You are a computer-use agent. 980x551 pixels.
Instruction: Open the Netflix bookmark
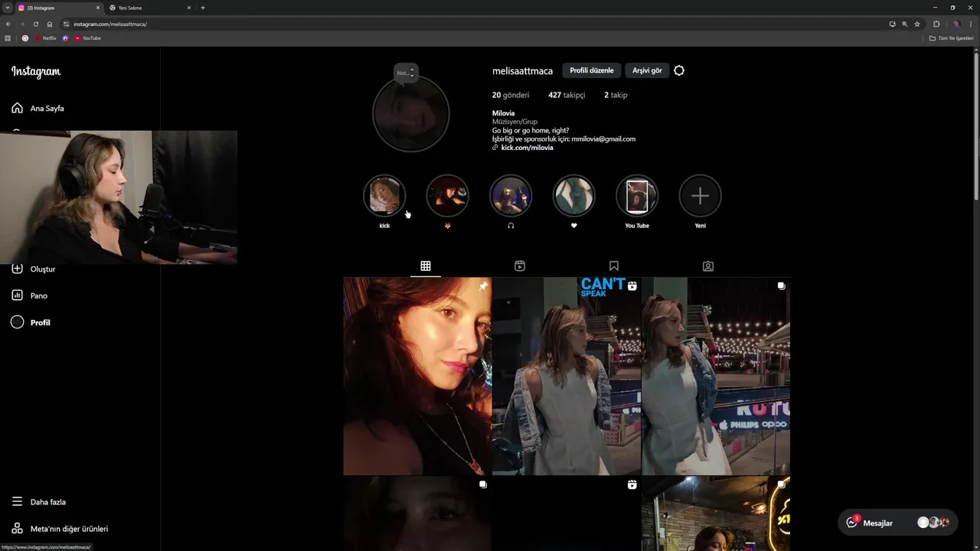[x=46, y=38]
